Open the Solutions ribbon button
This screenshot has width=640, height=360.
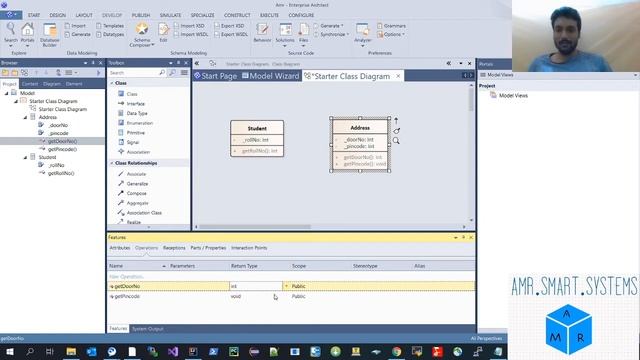(285, 34)
